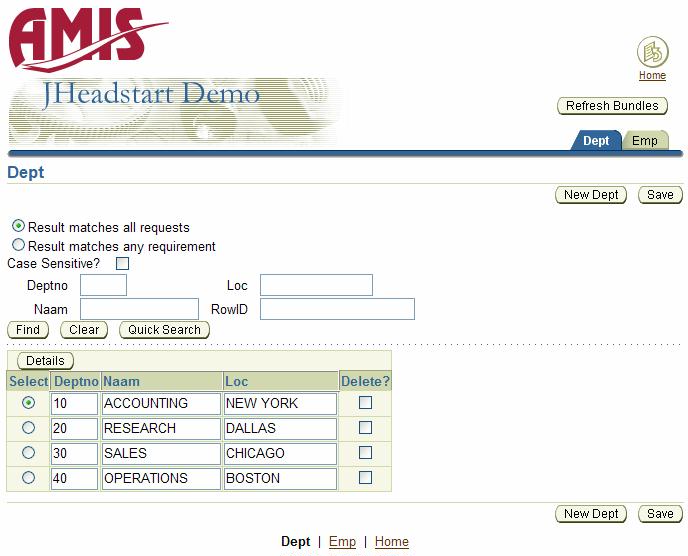Edit the Naam field SALES
Viewport: 688px width, 556px height.
tap(161, 454)
